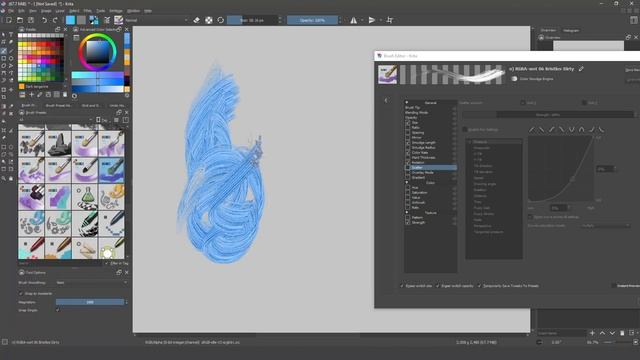The width and height of the screenshot is (640, 360).
Task: Select the Pan tool in toolbox
Action: [x=11, y=178]
